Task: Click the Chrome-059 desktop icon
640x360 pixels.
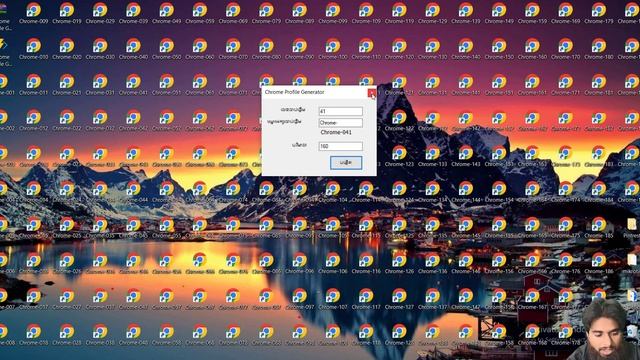Action: point(200,13)
